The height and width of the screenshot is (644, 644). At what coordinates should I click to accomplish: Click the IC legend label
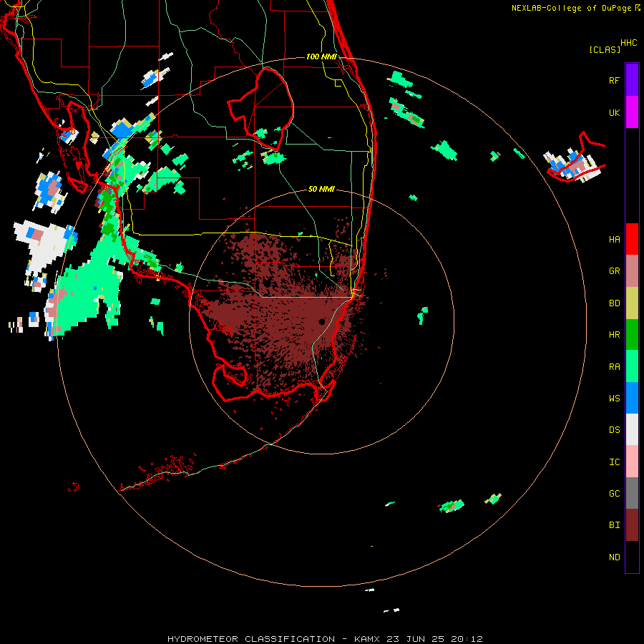coord(614,462)
